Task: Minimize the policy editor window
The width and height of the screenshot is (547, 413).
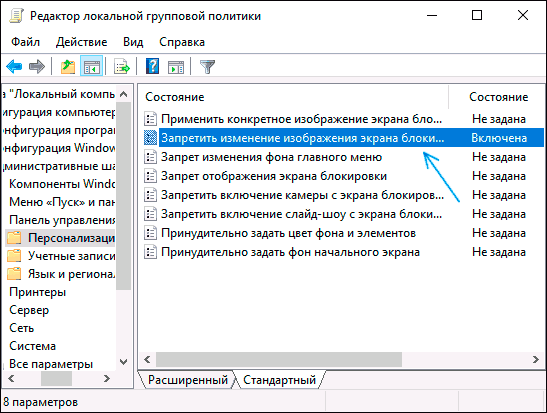Action: (x=432, y=15)
